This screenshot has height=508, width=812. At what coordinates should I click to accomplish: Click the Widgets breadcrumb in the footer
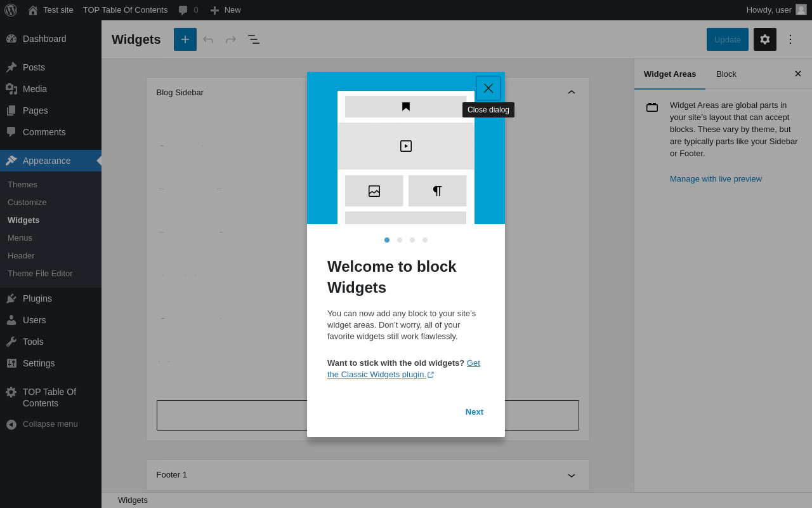133,500
